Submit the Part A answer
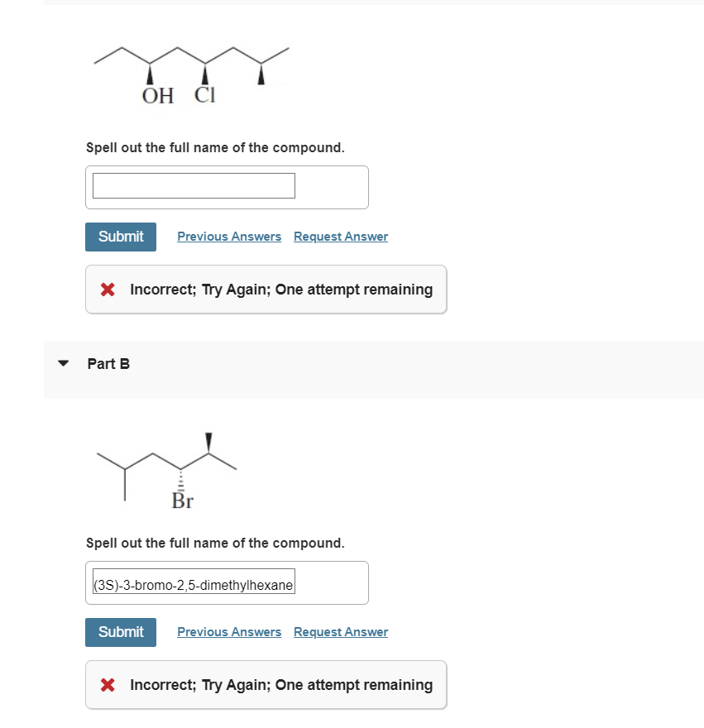This screenshot has height=728, width=704. (120, 236)
